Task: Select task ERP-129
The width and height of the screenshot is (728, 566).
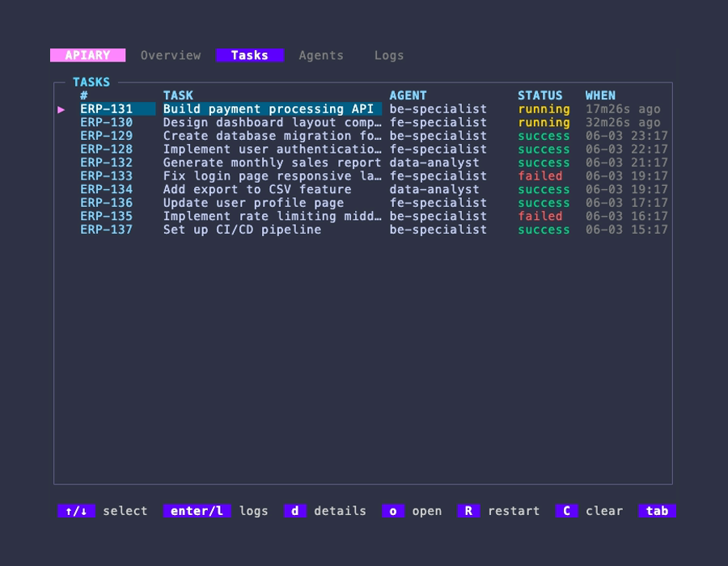Action: tap(106, 136)
